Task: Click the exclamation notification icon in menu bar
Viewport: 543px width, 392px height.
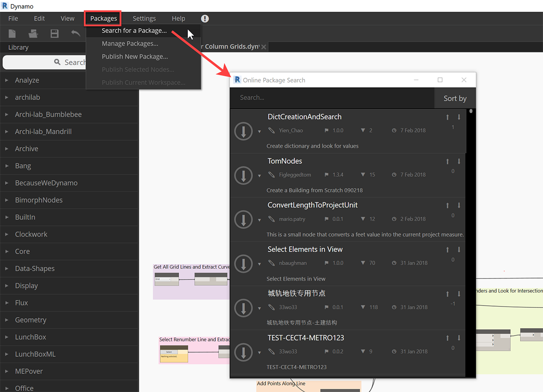Action: click(x=205, y=19)
